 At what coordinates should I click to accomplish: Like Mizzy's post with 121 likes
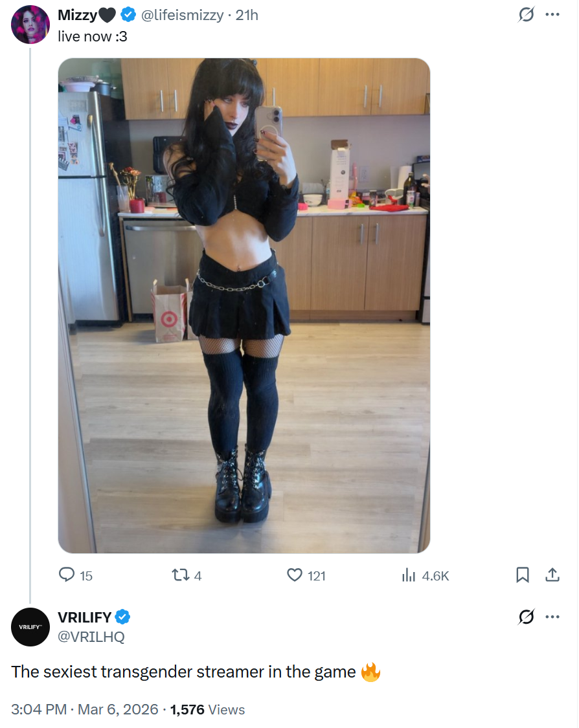coord(306,576)
